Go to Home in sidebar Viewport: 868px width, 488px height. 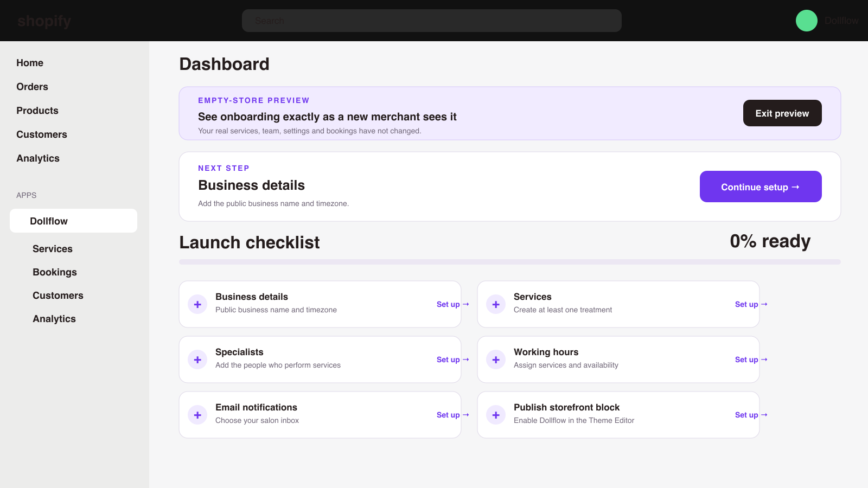pos(30,63)
